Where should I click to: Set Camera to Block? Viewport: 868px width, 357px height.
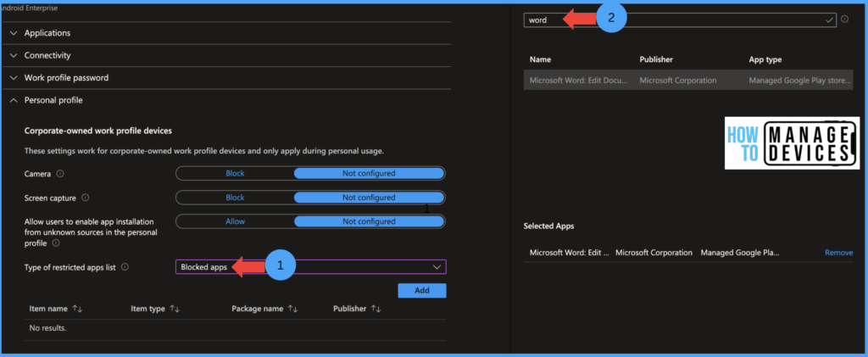235,173
